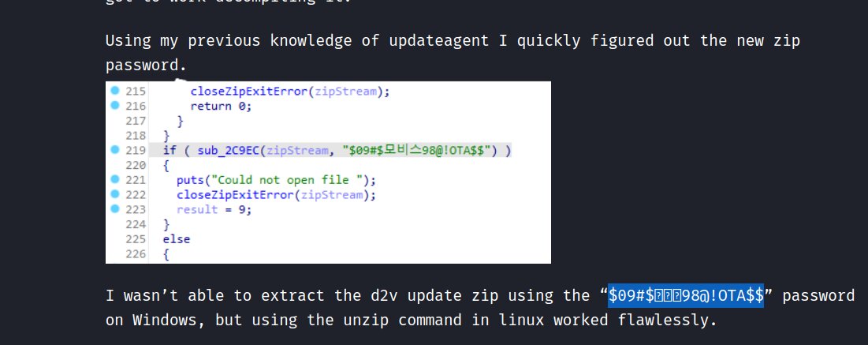The width and height of the screenshot is (868, 345).
Task: Click the blue dot at line 223
Action: tap(114, 209)
